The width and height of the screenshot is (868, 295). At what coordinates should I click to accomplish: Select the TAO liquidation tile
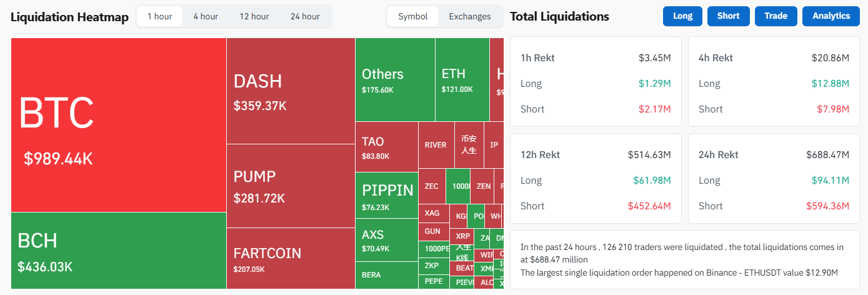pyautogui.click(x=386, y=147)
